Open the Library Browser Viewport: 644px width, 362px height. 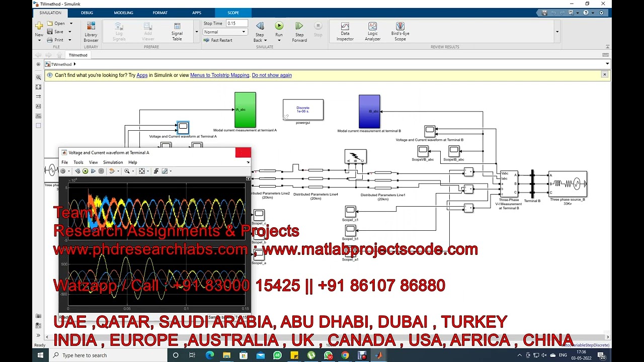click(x=91, y=32)
